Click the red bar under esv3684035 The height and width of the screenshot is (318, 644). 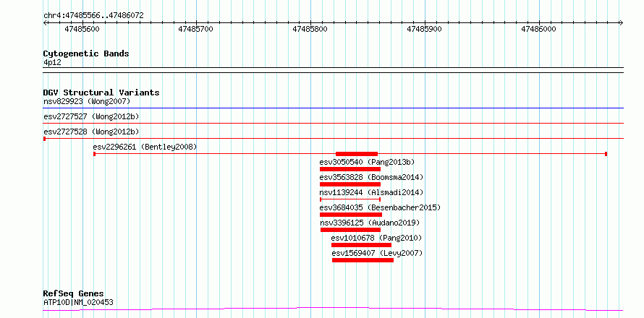tap(351, 215)
